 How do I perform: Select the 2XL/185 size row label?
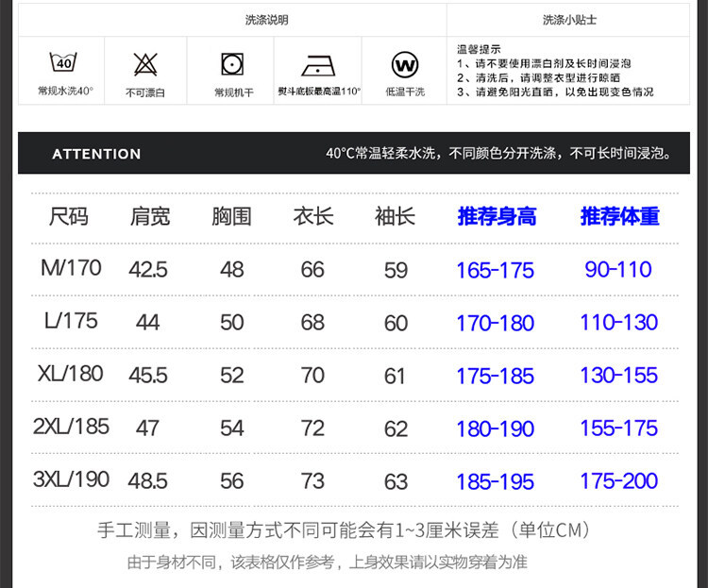pyautogui.click(x=71, y=427)
